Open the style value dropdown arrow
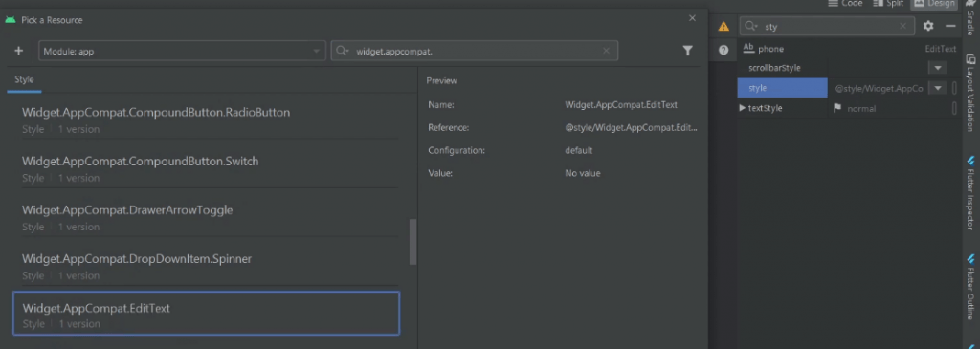Screen dimensions: 980x349 (937, 88)
